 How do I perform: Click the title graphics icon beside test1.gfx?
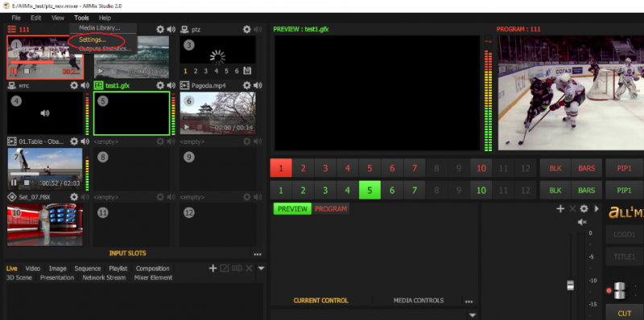[x=98, y=85]
